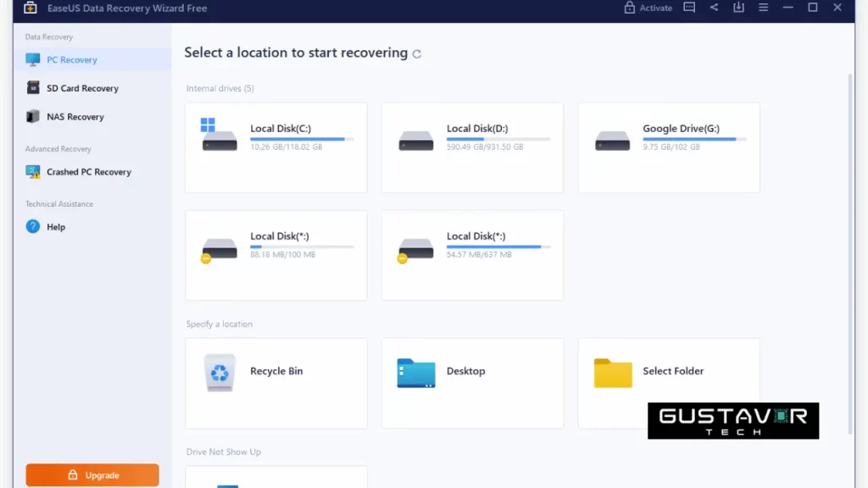
Task: Click the share icon in title bar
Action: [714, 8]
